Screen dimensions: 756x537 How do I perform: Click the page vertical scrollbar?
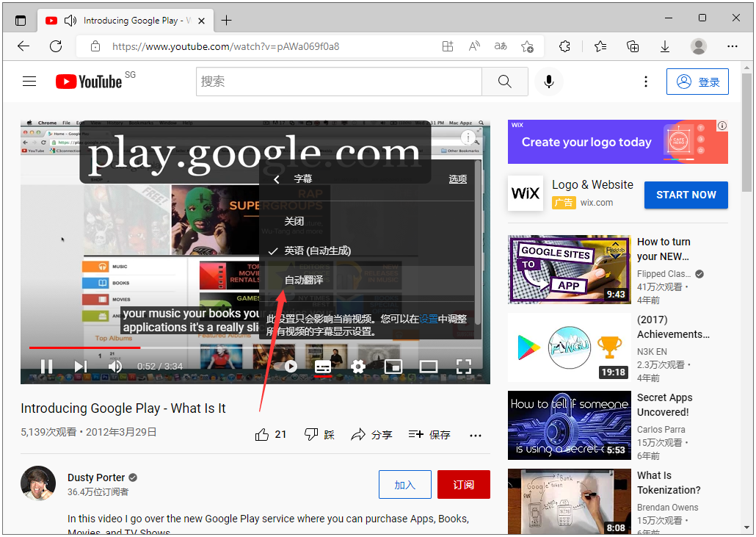(x=746, y=133)
